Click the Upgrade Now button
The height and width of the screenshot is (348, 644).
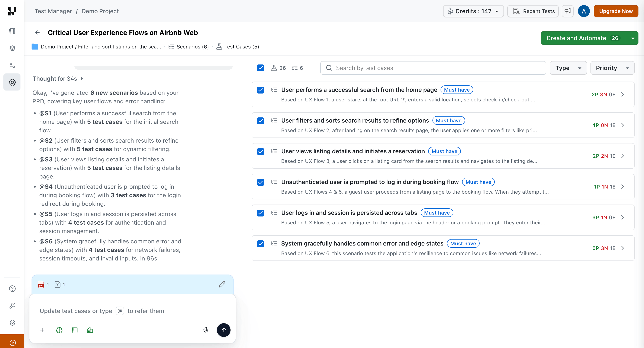pos(616,11)
